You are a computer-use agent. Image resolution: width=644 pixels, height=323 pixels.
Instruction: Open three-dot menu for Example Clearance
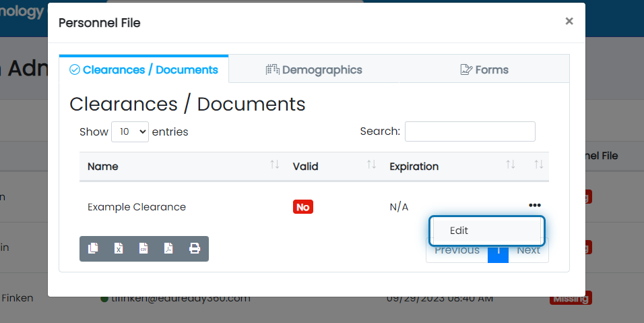(535, 206)
